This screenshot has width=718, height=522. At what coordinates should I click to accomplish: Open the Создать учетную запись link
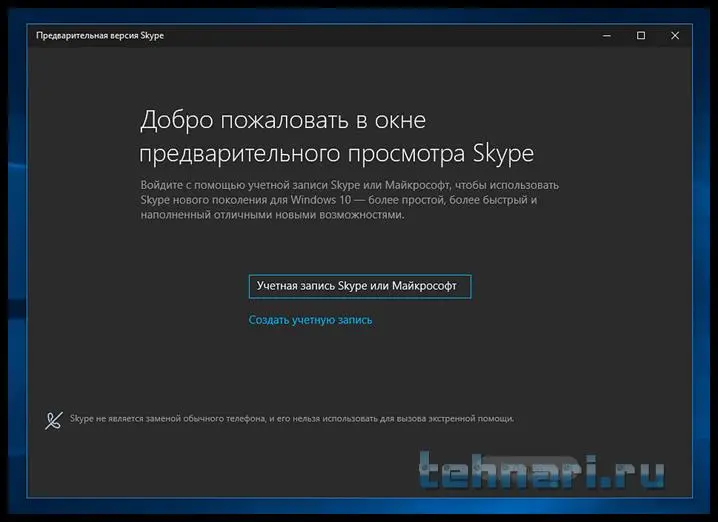[x=310, y=320]
